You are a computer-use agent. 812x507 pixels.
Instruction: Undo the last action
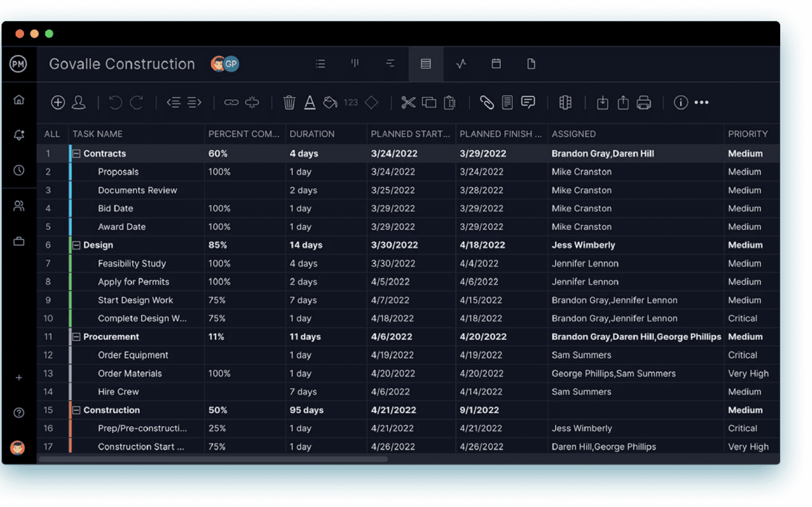115,102
